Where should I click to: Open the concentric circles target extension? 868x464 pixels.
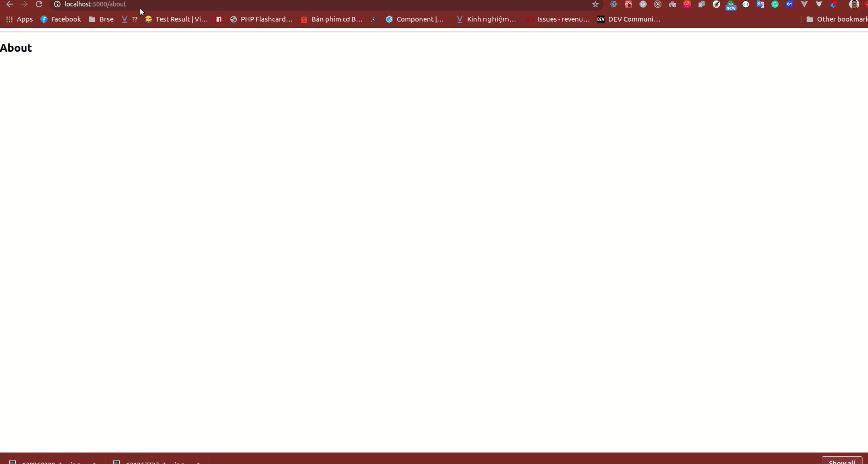[x=658, y=4]
